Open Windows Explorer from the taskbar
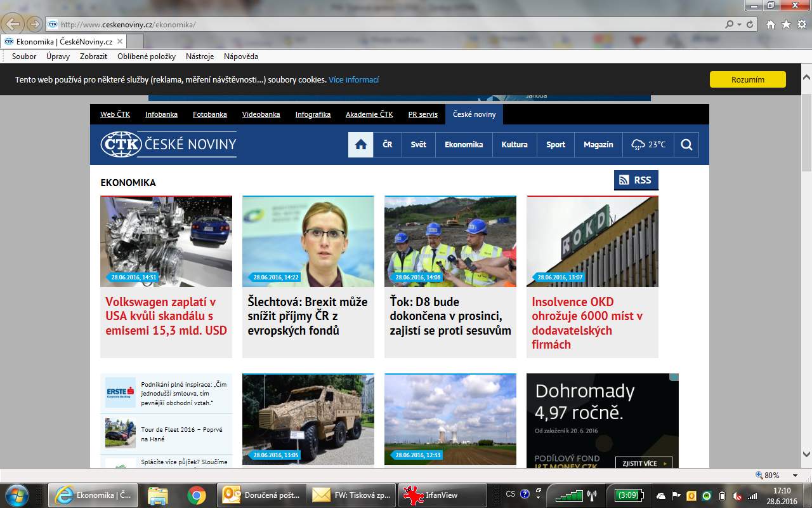The image size is (812, 508). [x=157, y=495]
